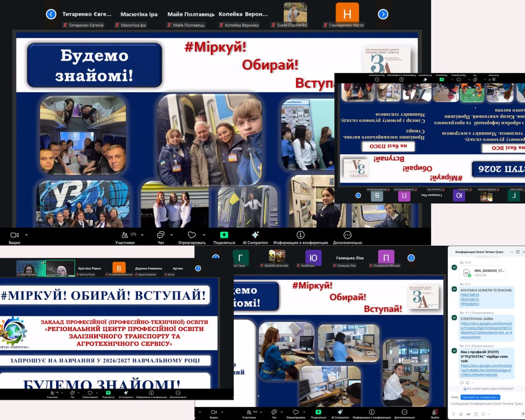
Task: Click the green Share screen icon in the 175-participant meeting
Action: click(224, 235)
